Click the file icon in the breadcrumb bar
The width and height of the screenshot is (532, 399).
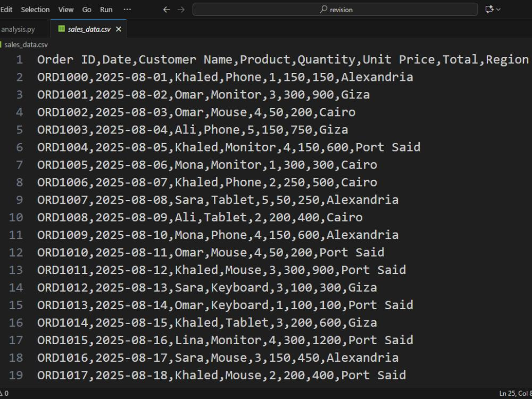(2, 45)
